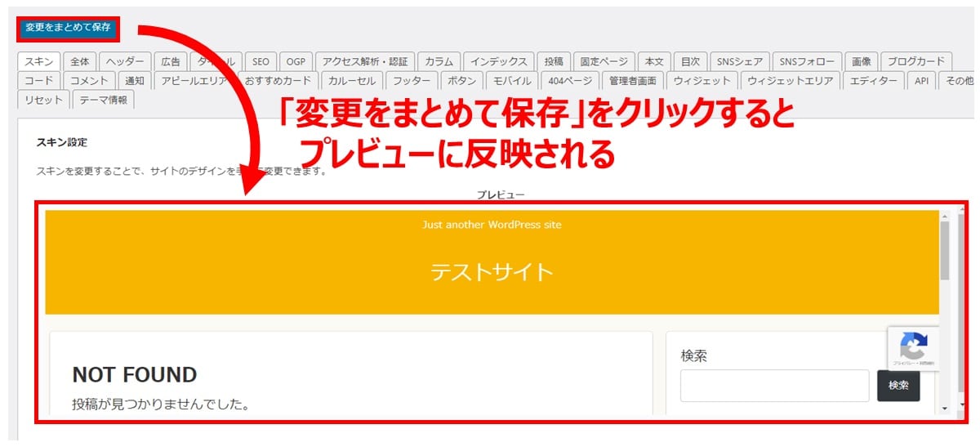The image size is (980, 447).
Task: Select the ブログカード tab
Action: coord(915,61)
